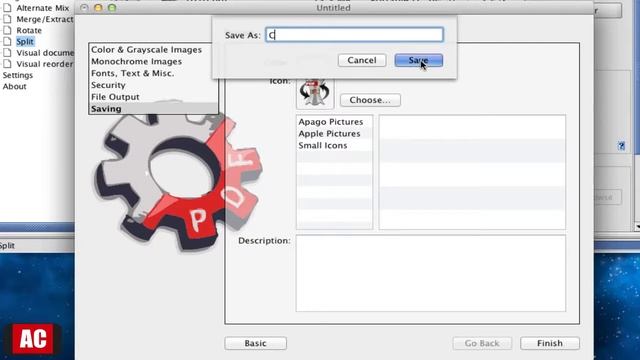Click the yellow minimize button of Untitled window
Screen dimensions: 640x360
click(98, 8)
